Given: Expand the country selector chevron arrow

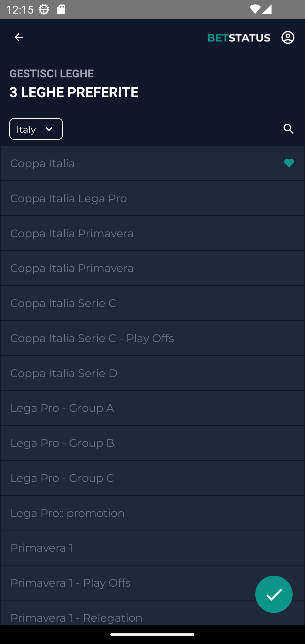Looking at the screenshot, I should click(x=49, y=129).
